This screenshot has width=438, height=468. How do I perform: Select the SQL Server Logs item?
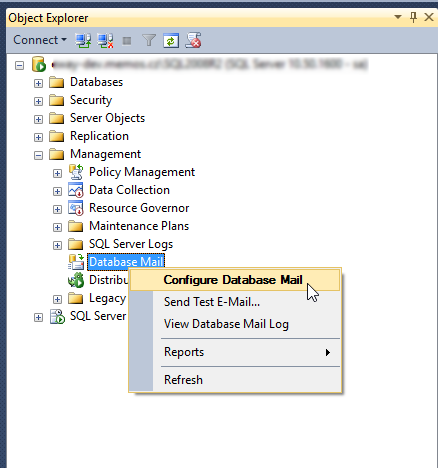tap(131, 244)
